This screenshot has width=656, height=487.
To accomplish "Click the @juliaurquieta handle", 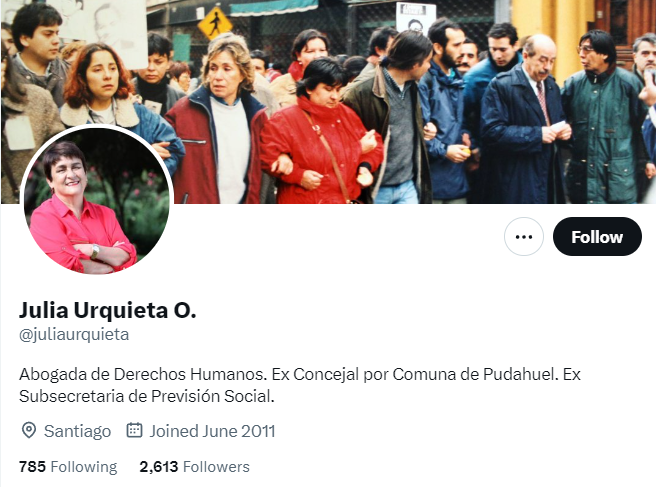I will (74, 335).
